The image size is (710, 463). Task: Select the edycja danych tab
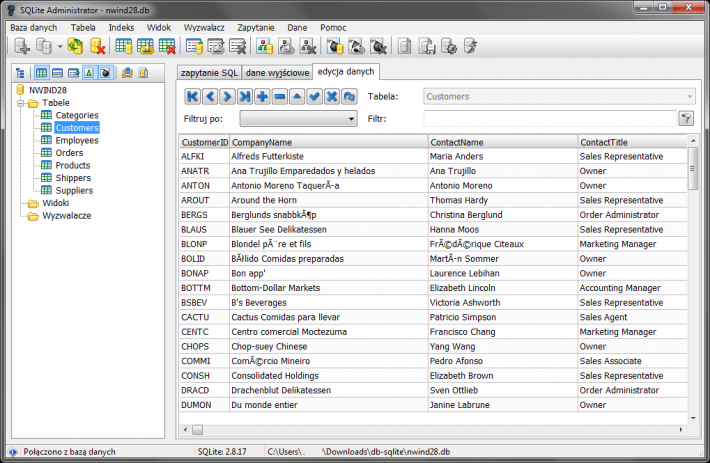point(346,72)
